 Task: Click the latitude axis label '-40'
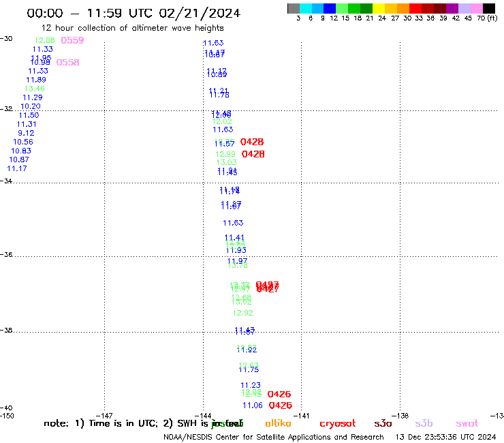[6, 408]
